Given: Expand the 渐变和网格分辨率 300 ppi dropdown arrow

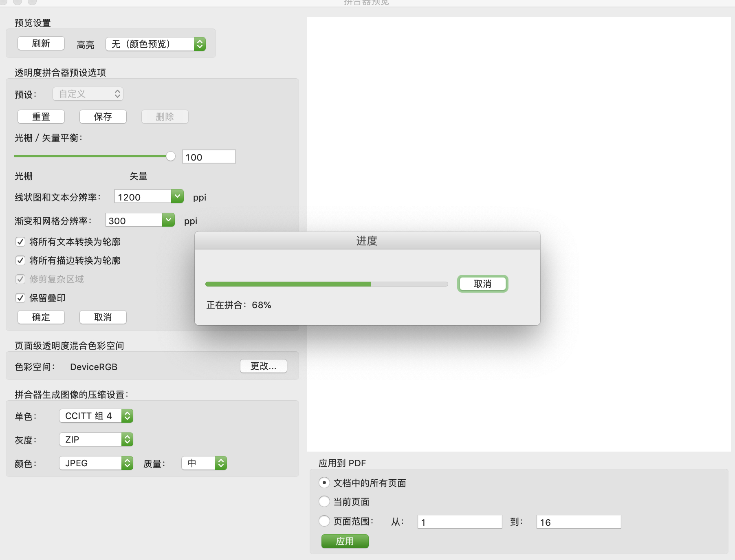Looking at the screenshot, I should click(168, 220).
